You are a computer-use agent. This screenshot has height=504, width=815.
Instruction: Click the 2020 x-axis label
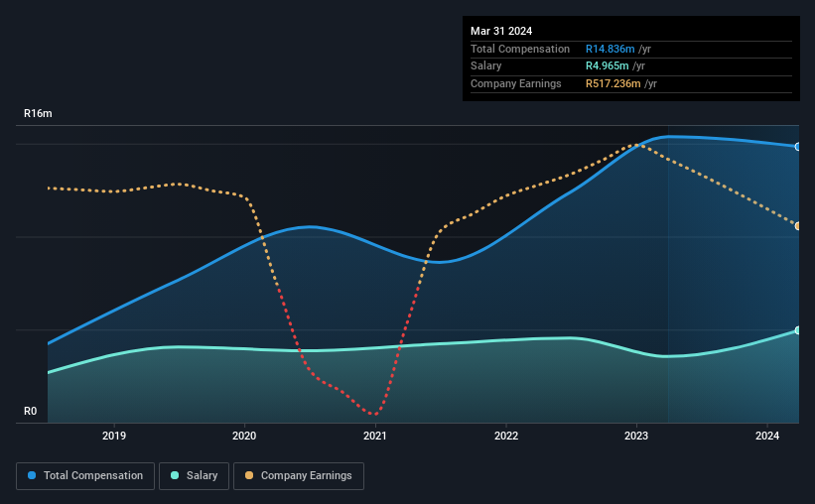pyautogui.click(x=244, y=436)
